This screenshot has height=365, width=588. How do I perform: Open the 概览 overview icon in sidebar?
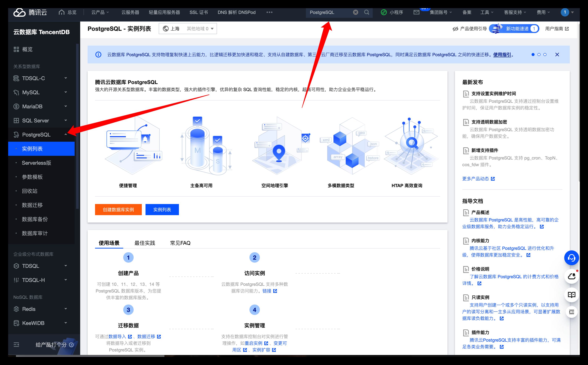tap(16, 50)
